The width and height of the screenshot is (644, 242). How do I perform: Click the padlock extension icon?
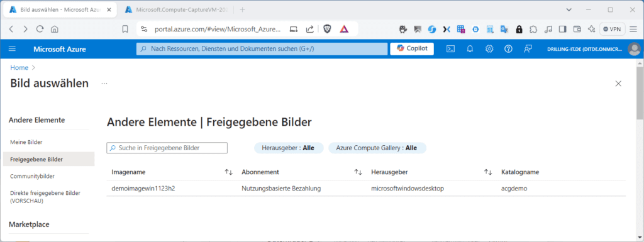(x=519, y=29)
